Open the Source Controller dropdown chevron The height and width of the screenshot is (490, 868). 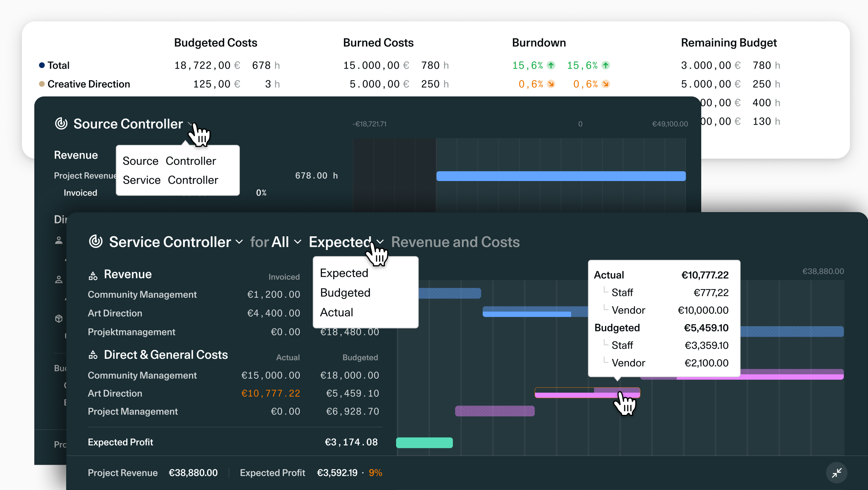tap(190, 124)
